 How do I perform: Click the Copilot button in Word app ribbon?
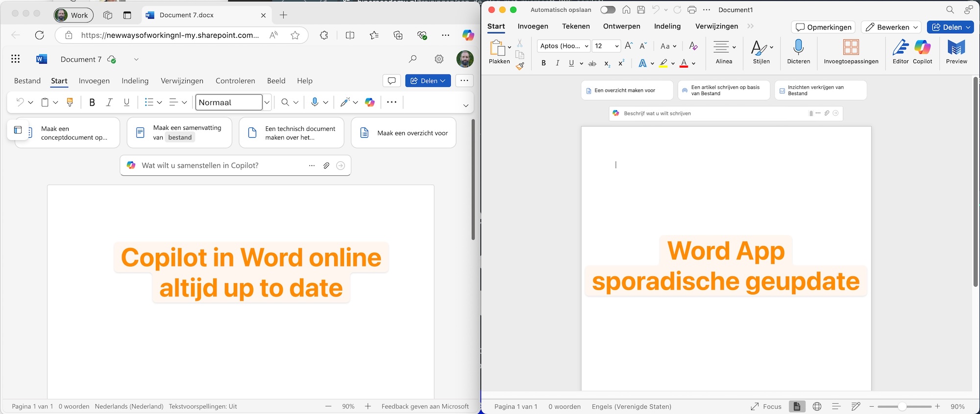tap(923, 52)
